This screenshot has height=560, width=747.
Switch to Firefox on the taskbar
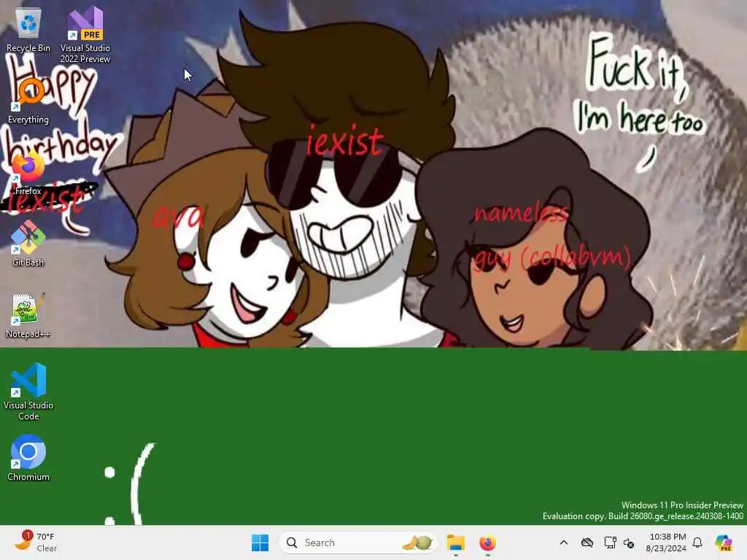(487, 542)
